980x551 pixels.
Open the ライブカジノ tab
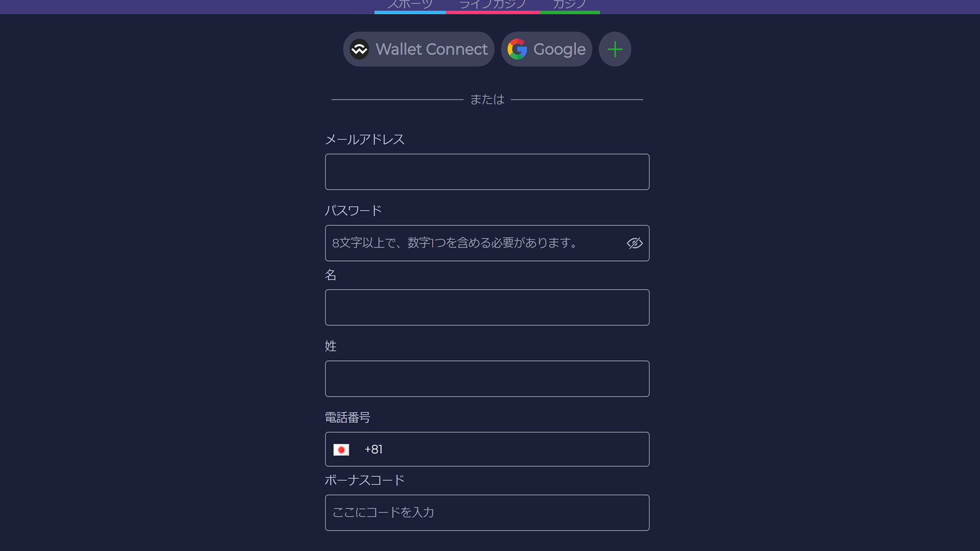[493, 6]
